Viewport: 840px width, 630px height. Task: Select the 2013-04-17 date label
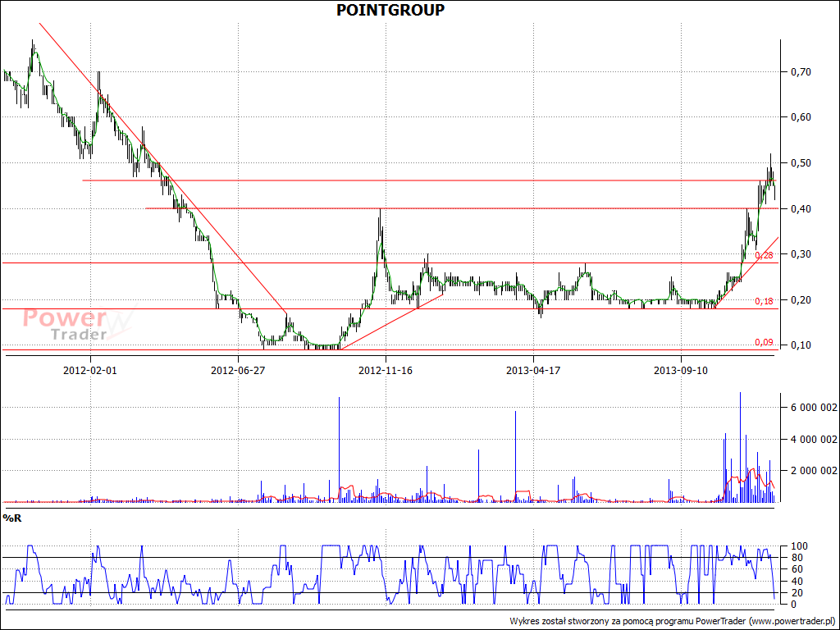click(x=533, y=370)
